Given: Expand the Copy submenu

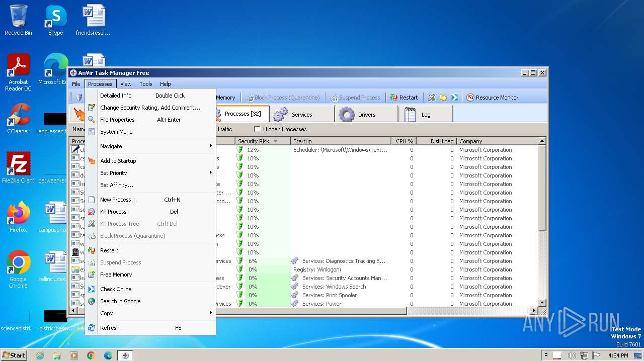Looking at the screenshot, I should click(x=150, y=313).
